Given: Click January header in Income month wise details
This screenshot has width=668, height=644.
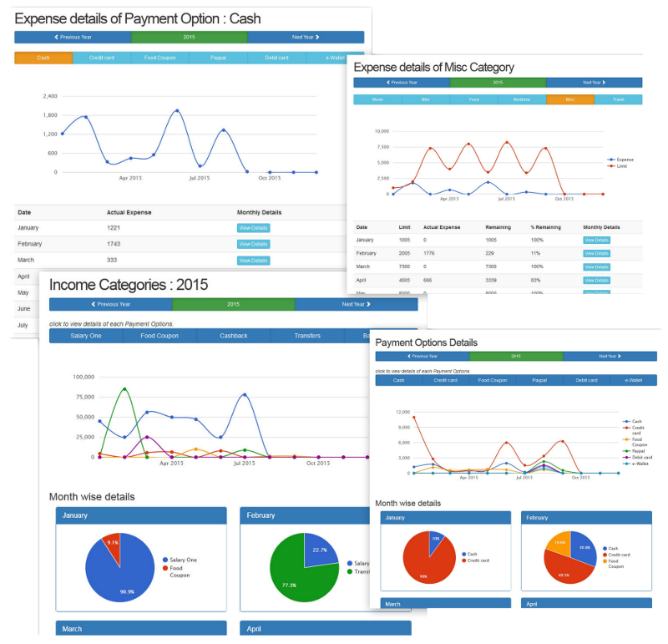Looking at the screenshot, I should point(141,515).
